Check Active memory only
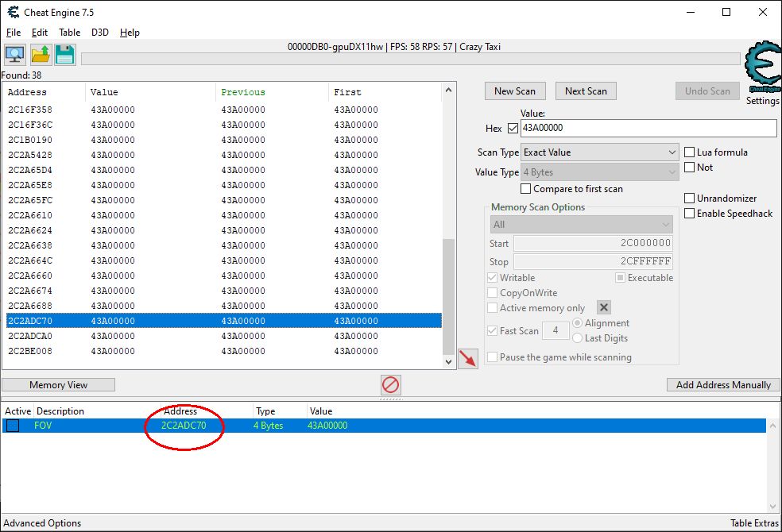Viewport: 782px width, 532px height. (x=492, y=308)
